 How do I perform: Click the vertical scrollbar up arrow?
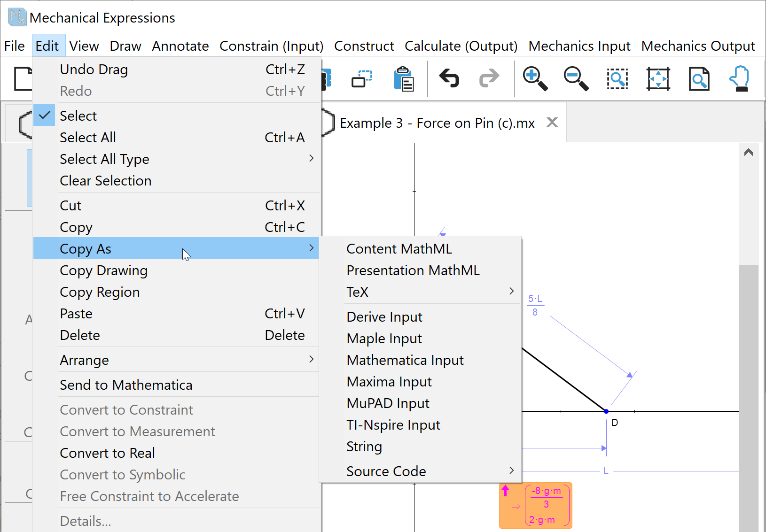pyautogui.click(x=749, y=152)
